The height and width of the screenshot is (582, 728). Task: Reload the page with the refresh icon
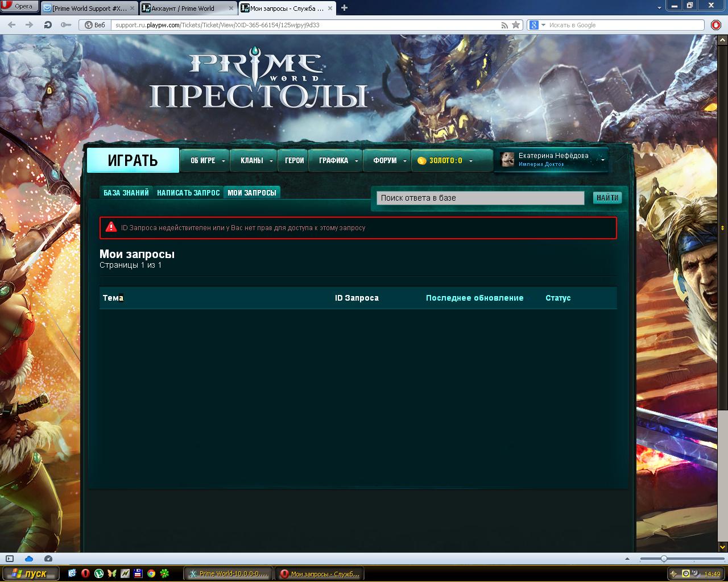click(x=48, y=25)
